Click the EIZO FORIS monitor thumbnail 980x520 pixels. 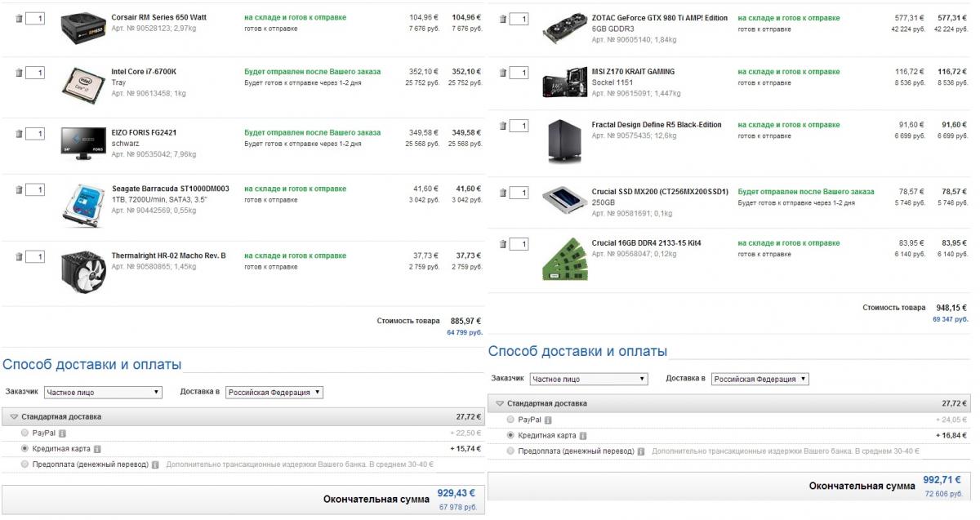pos(82,141)
